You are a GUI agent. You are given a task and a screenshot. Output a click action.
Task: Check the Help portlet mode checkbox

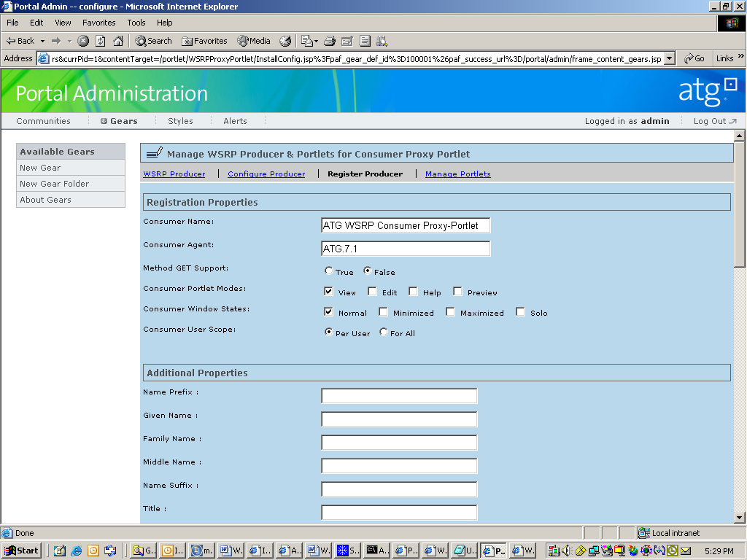point(413,291)
